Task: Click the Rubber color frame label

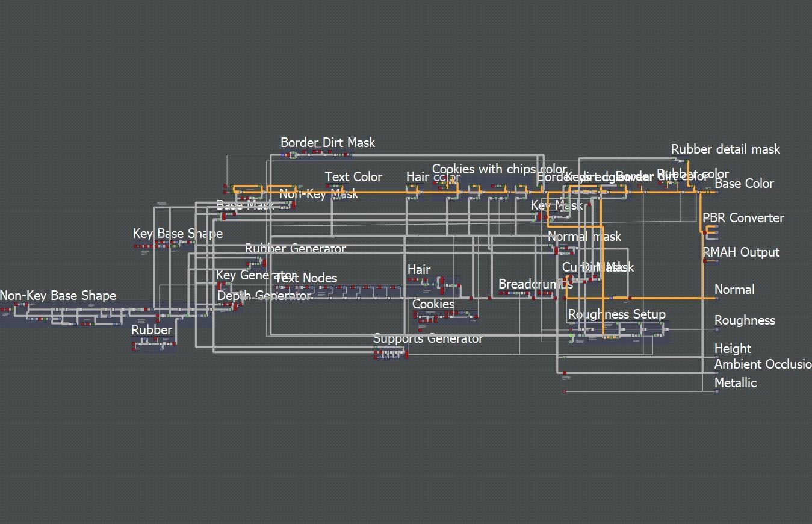Action: 693,175
